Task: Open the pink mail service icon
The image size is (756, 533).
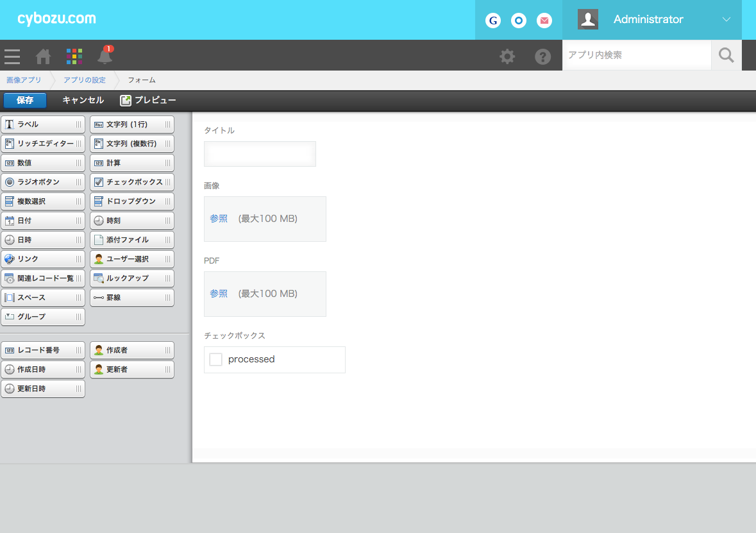Action: click(544, 21)
